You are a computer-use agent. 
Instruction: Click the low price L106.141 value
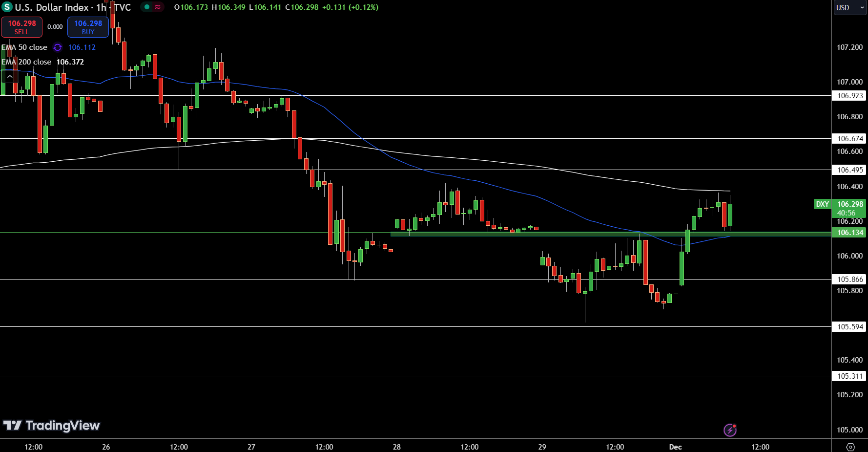pos(265,7)
